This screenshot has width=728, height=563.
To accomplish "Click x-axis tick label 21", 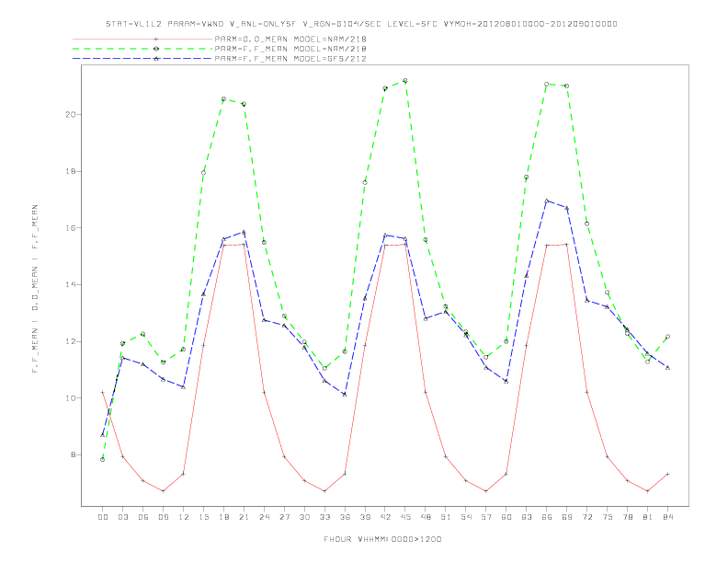I will pos(244,517).
